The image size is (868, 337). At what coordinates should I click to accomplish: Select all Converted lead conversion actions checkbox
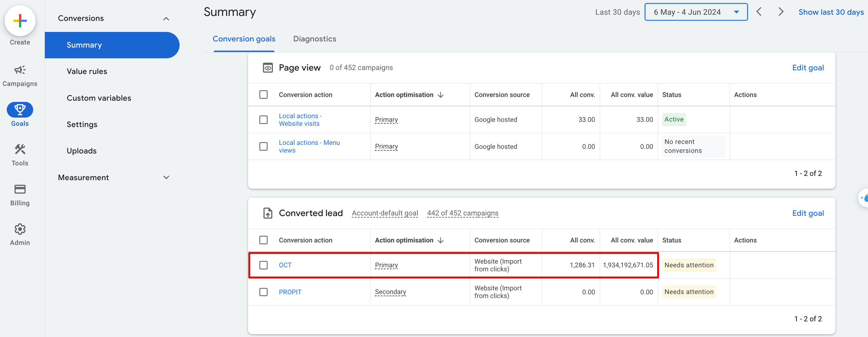[263, 240]
